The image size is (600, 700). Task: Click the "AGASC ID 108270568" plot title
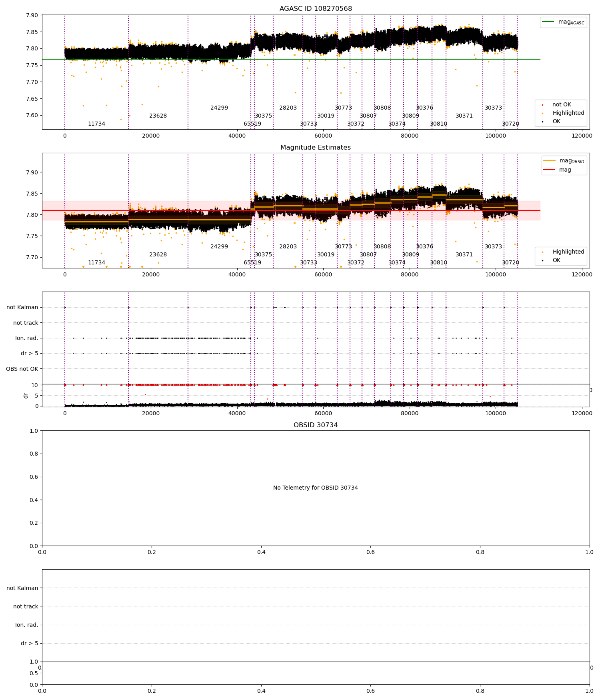coord(316,9)
